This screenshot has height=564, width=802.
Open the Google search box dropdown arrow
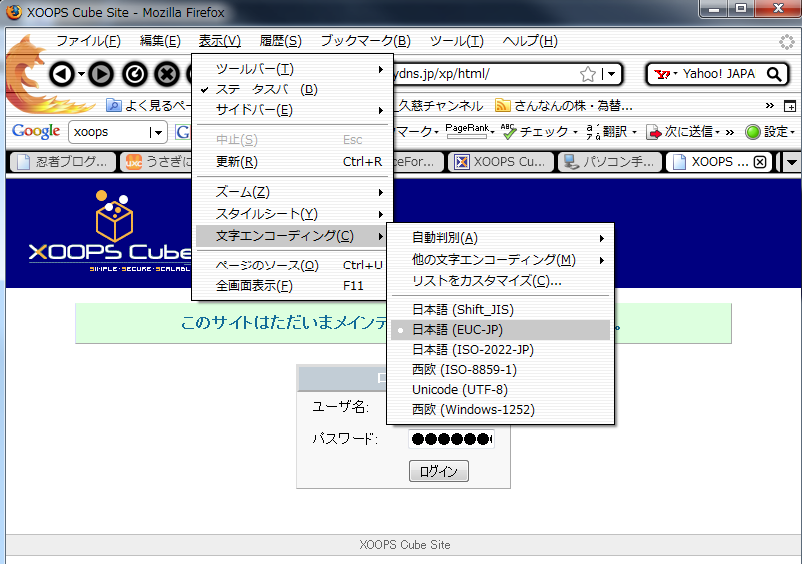pos(159,133)
